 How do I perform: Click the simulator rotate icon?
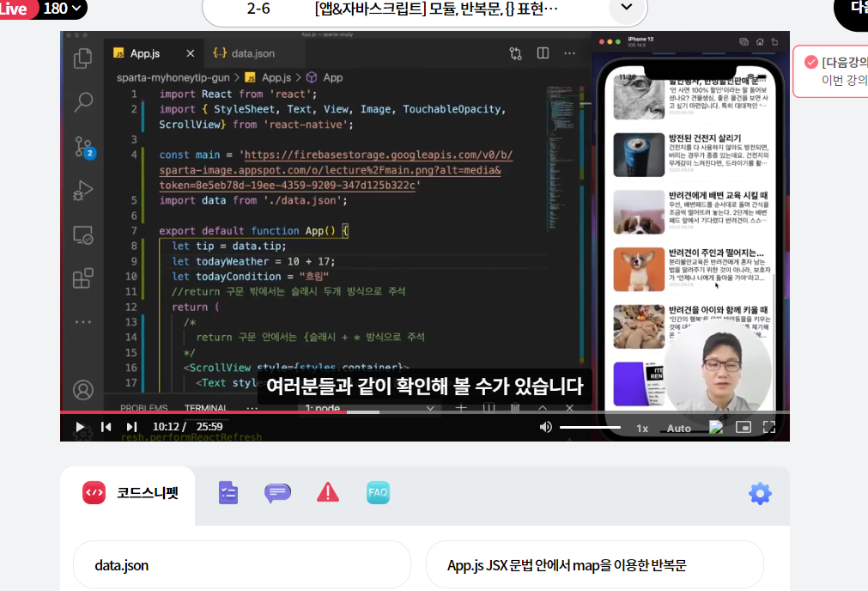(x=774, y=42)
